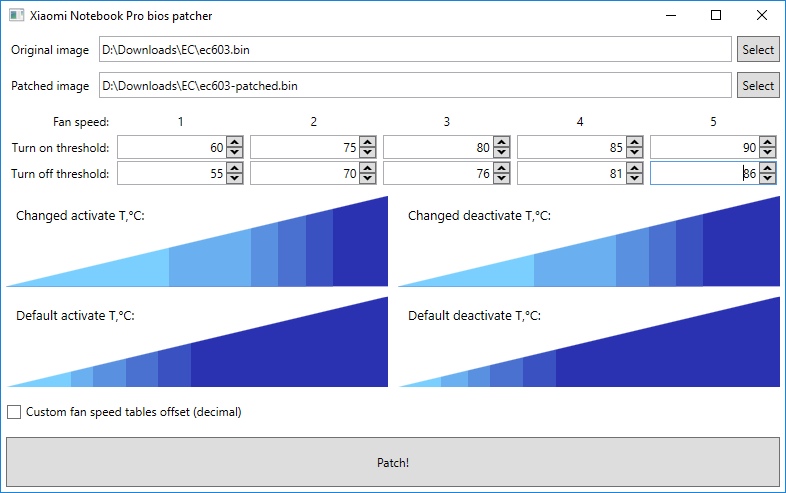The height and width of the screenshot is (493, 786).
Task: Click turn on threshold field showing 80
Action: [439, 147]
